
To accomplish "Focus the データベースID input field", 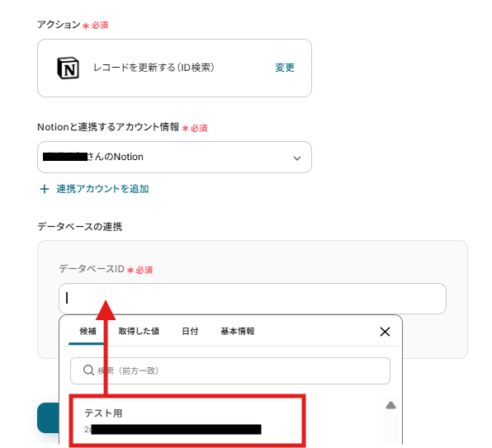I will point(253,299).
